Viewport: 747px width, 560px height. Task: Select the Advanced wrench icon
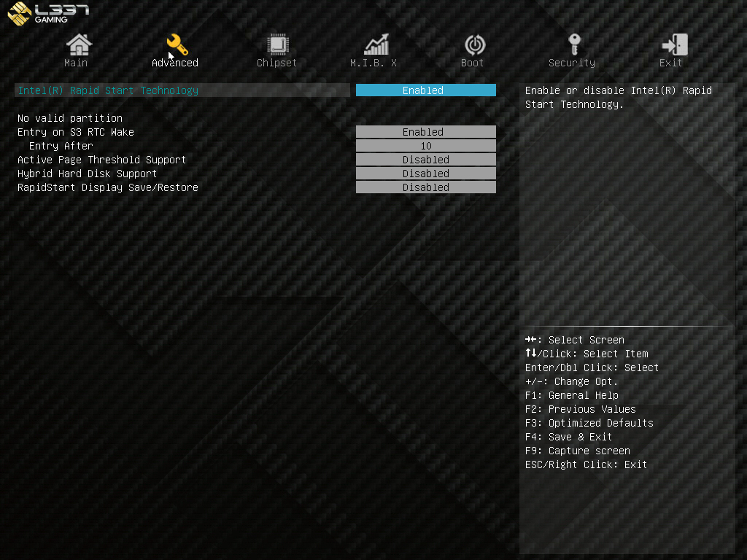pyautogui.click(x=177, y=44)
